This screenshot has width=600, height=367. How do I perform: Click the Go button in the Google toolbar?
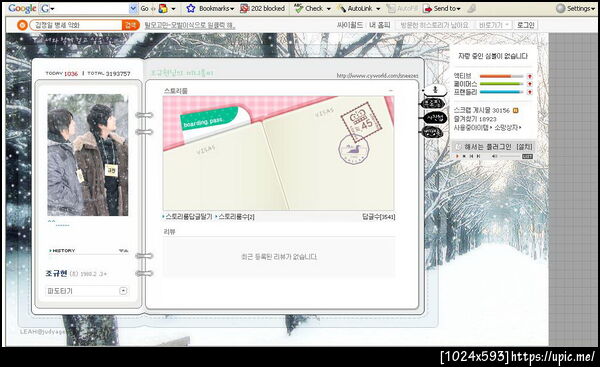click(x=144, y=8)
